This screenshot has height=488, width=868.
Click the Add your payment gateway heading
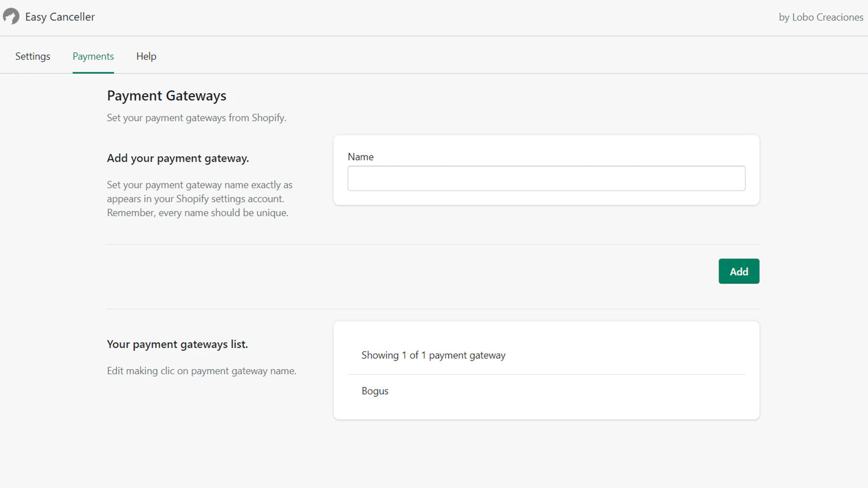click(178, 158)
